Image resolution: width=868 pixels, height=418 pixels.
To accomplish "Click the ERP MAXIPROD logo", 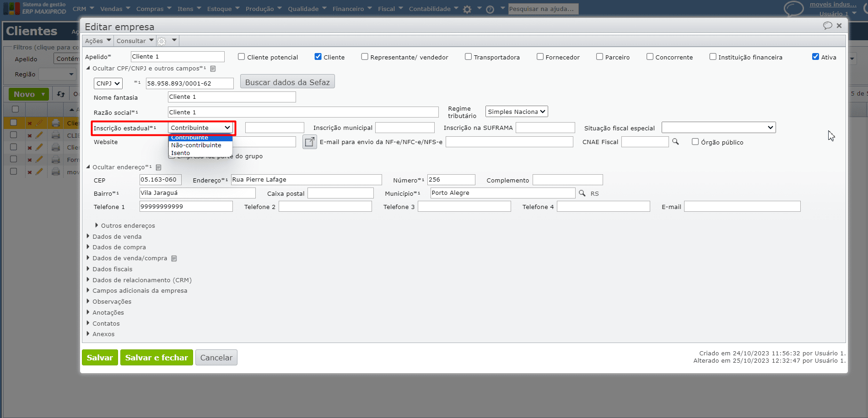I will (x=35, y=8).
